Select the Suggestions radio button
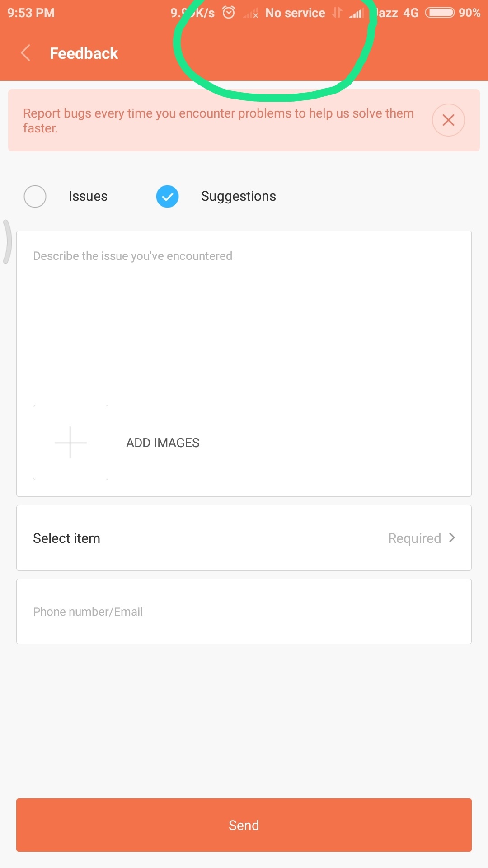This screenshot has width=488, height=868. click(x=167, y=196)
